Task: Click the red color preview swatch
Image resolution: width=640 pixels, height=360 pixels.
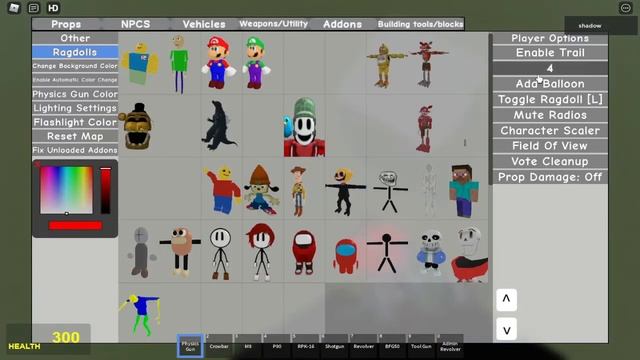Action: [75, 225]
